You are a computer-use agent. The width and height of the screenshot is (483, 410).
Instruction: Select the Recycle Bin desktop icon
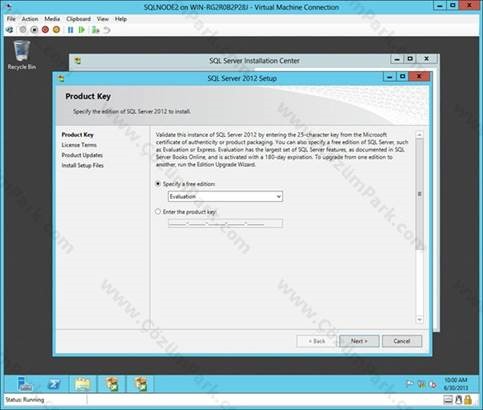22,55
